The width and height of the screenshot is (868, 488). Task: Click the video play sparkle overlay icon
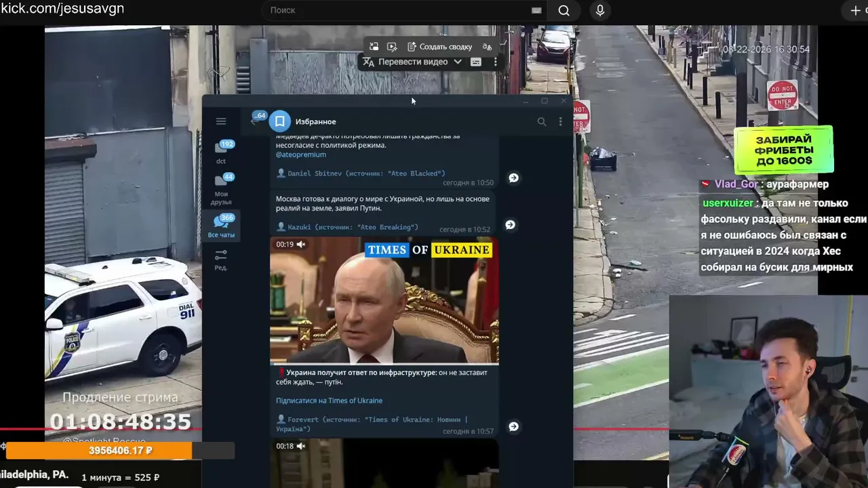coord(392,47)
